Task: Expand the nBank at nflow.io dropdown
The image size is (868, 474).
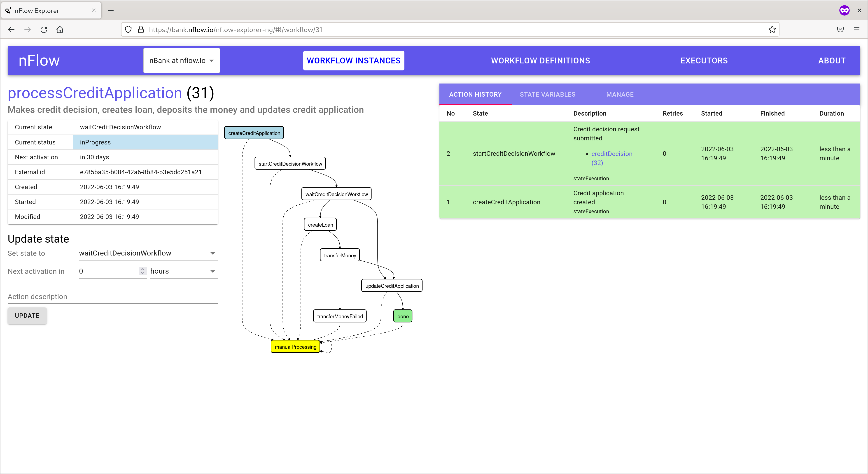Action: pyautogui.click(x=181, y=61)
